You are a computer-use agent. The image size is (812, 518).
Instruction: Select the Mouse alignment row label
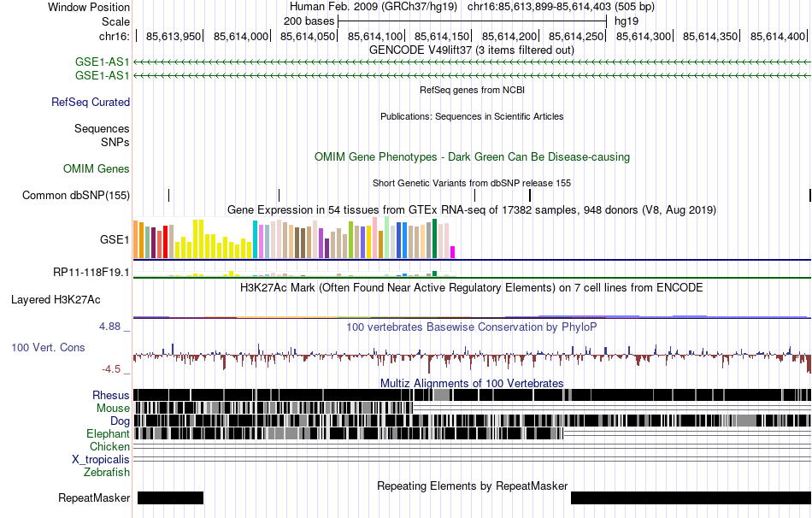coord(113,409)
